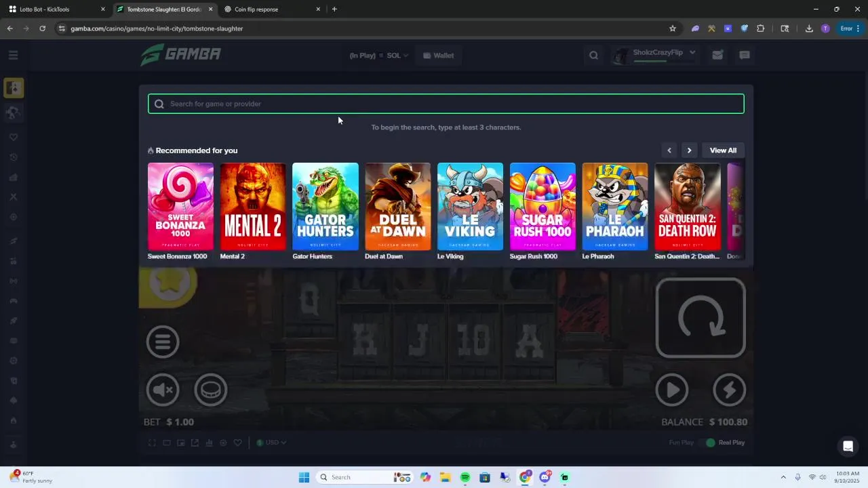
Task: Close the Coin flip response tab
Action: (318, 9)
